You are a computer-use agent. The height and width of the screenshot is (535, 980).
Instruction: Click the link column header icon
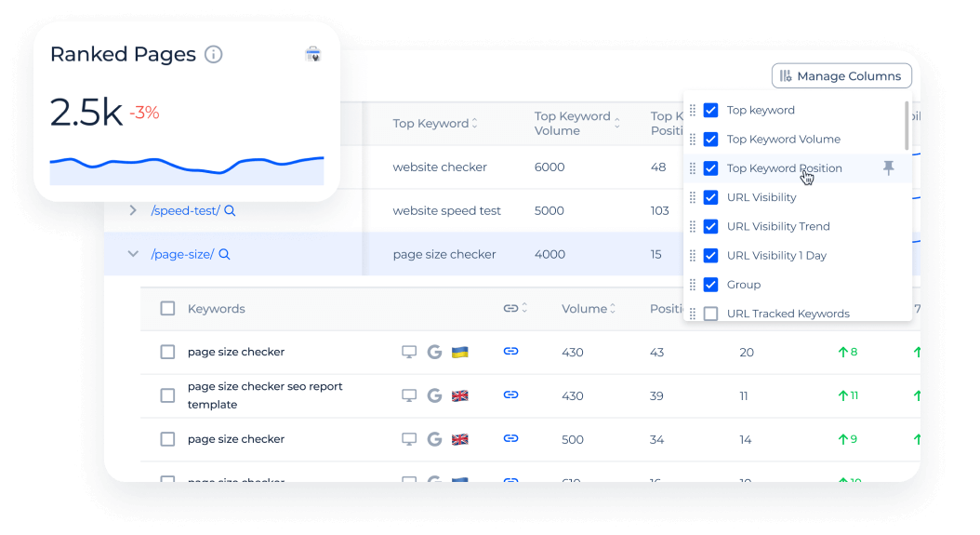tap(510, 308)
